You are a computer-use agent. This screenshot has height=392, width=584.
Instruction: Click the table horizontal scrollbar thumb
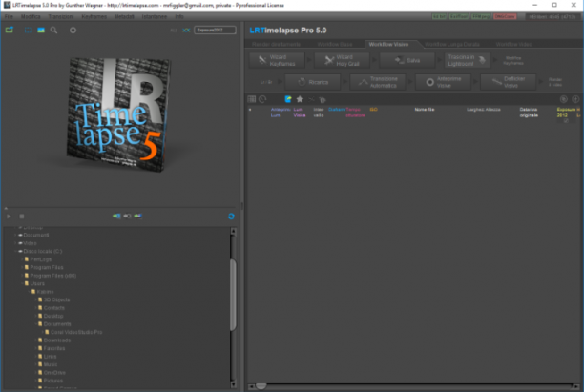[x=261, y=386]
